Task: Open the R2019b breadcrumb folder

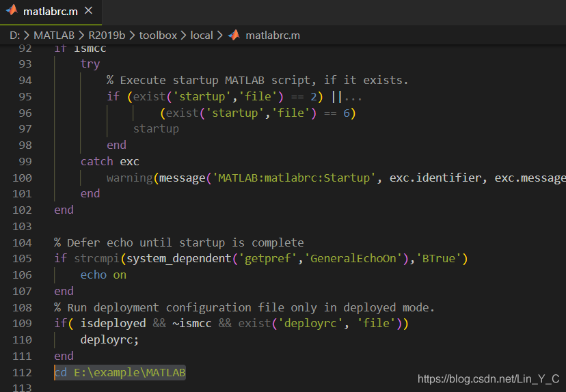Action: pyautogui.click(x=107, y=36)
